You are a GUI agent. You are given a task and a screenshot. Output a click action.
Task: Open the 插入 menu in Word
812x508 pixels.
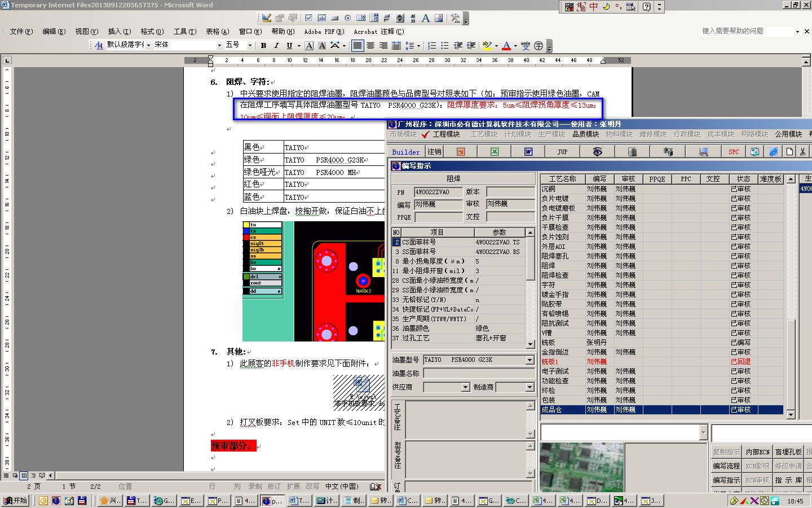pyautogui.click(x=120, y=32)
